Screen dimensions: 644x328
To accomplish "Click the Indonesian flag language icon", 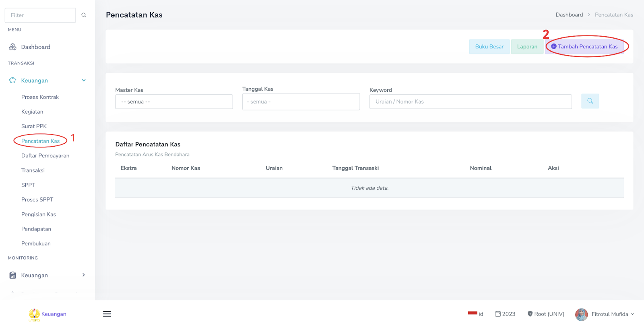I will coord(473,313).
